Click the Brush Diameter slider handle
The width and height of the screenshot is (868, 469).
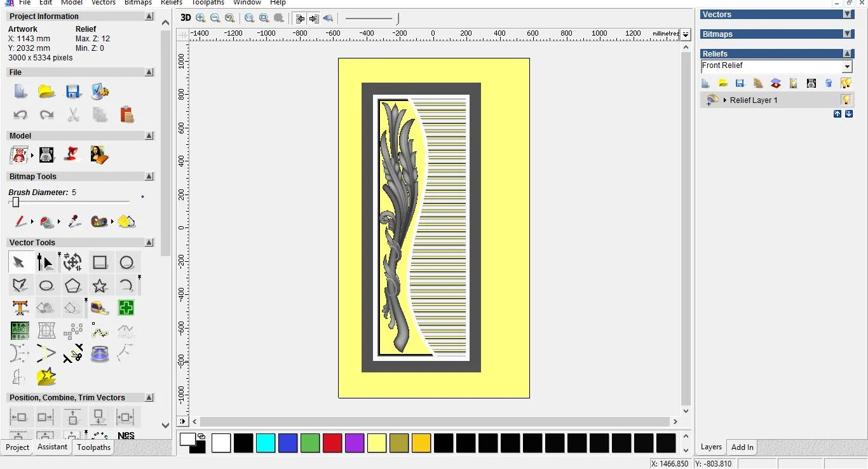tap(16, 202)
